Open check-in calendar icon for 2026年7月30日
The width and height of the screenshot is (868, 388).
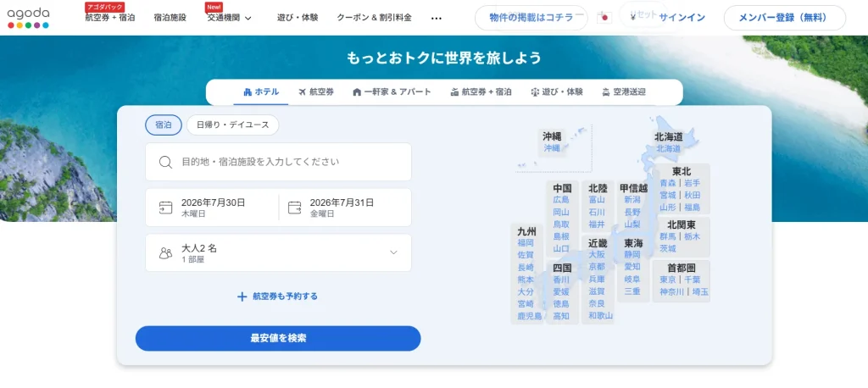pyautogui.click(x=165, y=208)
